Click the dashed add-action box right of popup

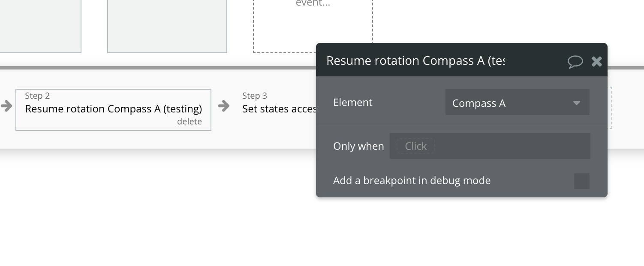pyautogui.click(x=610, y=107)
